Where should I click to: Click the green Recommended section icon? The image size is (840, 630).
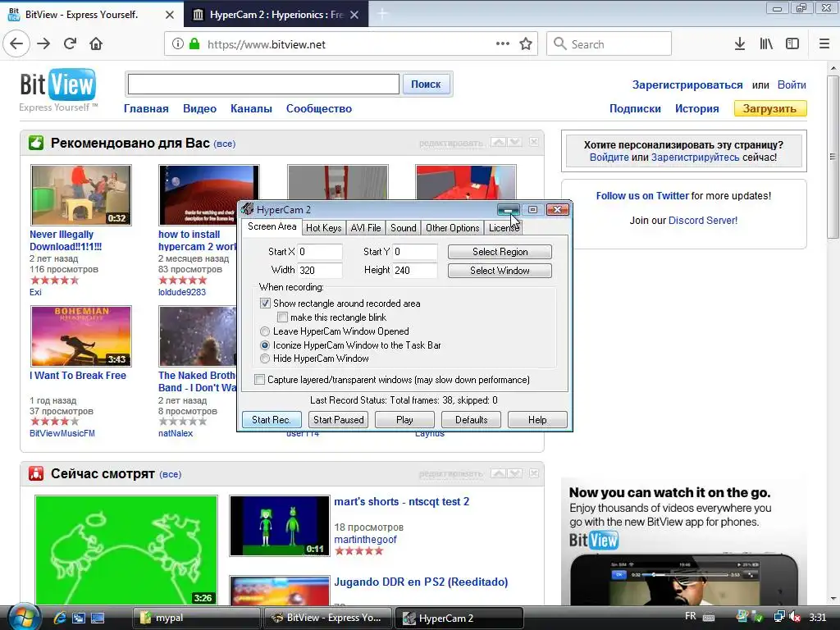click(36, 143)
